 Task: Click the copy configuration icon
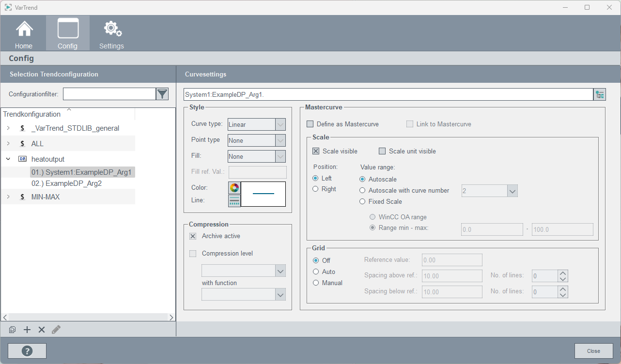pos(13,330)
